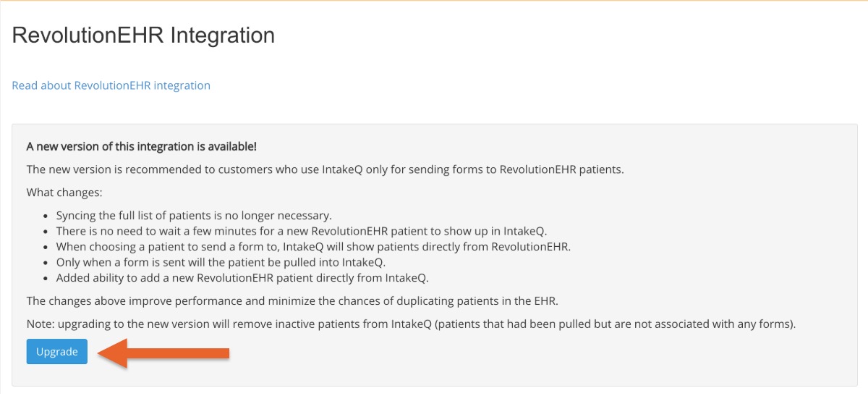Click the bullet dot before the syncing item
Image resolution: width=868 pixels, height=396 pixels.
[48, 216]
